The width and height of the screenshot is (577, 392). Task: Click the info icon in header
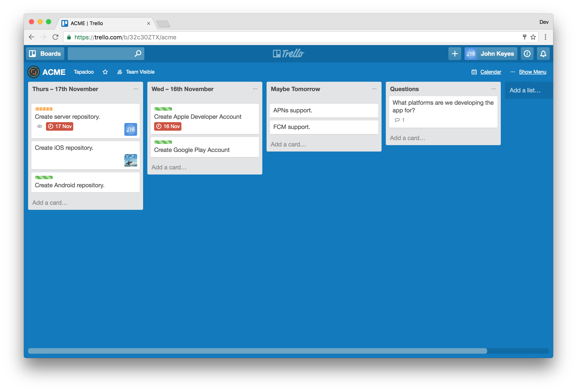tap(527, 54)
